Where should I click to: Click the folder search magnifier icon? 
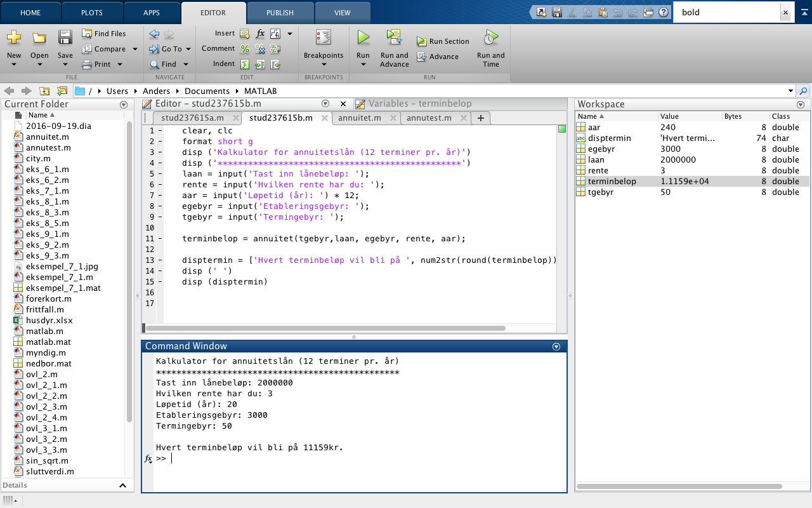point(804,91)
